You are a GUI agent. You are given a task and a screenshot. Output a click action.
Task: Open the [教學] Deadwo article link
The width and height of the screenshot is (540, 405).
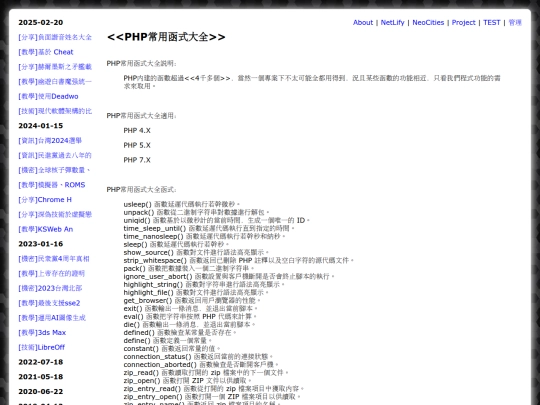(x=48, y=96)
